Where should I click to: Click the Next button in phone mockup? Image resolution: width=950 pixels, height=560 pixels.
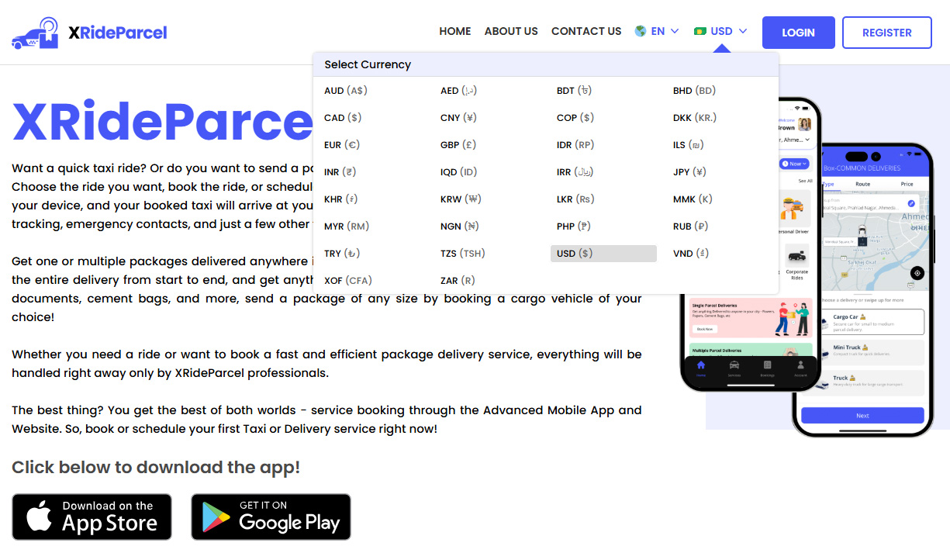pos(862,416)
